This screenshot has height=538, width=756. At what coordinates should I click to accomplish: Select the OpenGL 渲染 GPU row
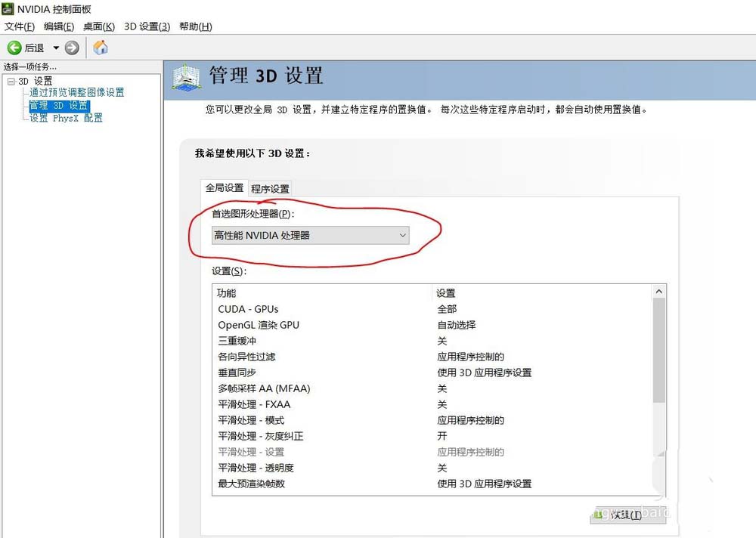(432, 325)
